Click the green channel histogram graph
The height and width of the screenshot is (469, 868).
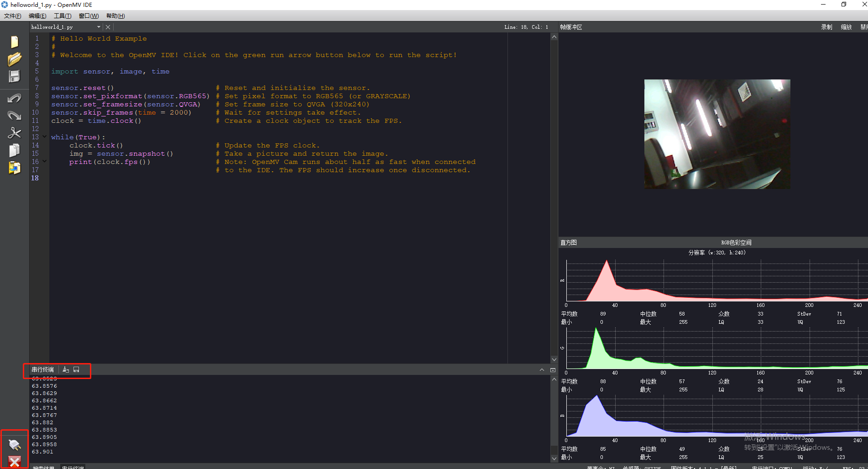[717, 348]
